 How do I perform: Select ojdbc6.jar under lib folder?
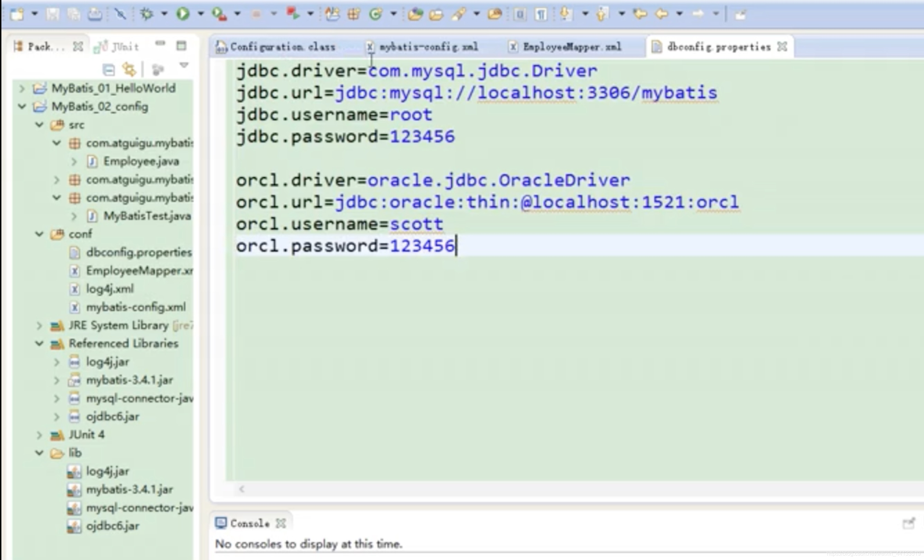(x=103, y=526)
